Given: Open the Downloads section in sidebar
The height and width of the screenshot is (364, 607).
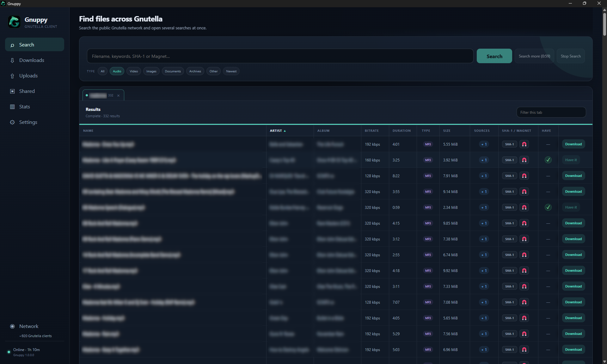Looking at the screenshot, I should 34,60.
